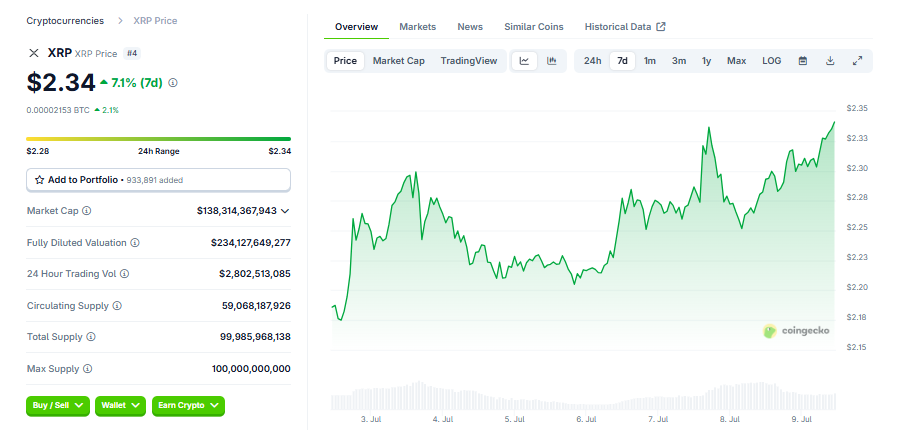Expand chart to fullscreen icon
The image size is (901, 430).
point(857,61)
